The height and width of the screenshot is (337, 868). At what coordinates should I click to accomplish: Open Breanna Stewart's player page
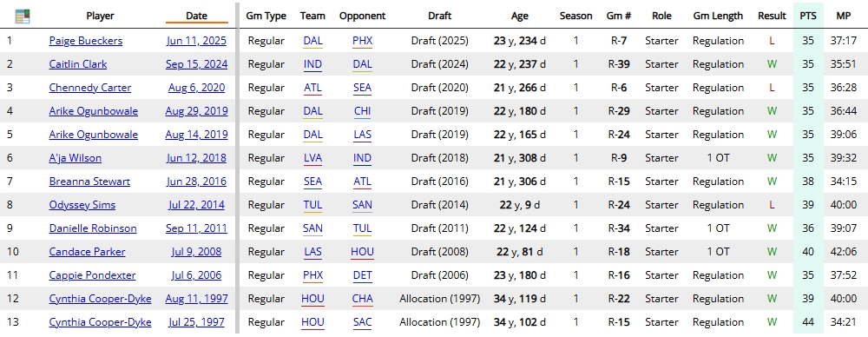click(x=89, y=182)
